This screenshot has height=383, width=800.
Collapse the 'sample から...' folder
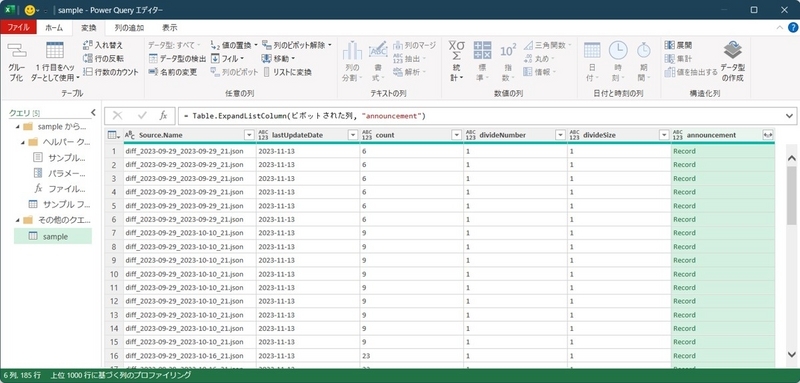coord(18,126)
